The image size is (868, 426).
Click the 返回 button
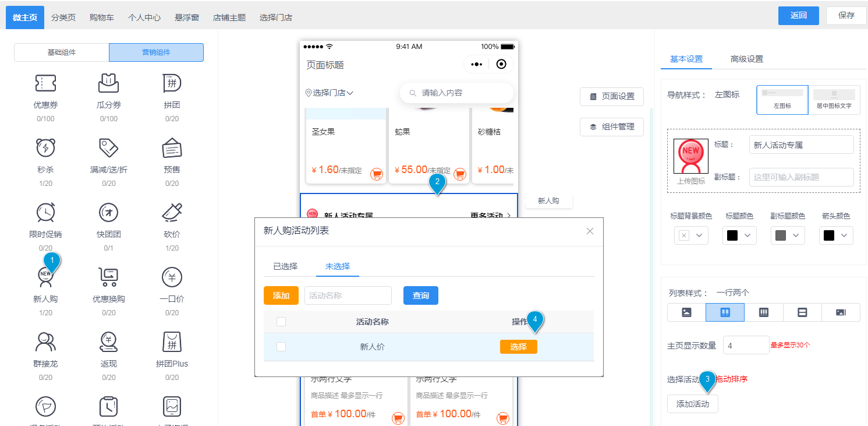799,16
